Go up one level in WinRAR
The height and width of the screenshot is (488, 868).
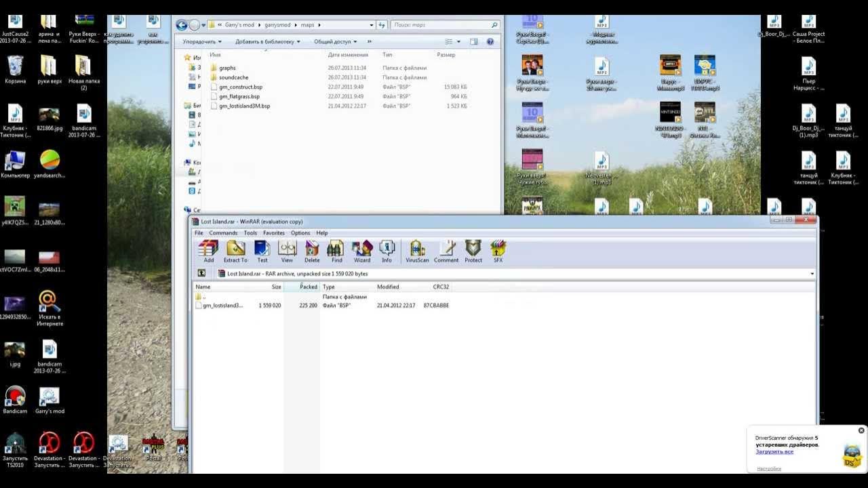coord(201,274)
